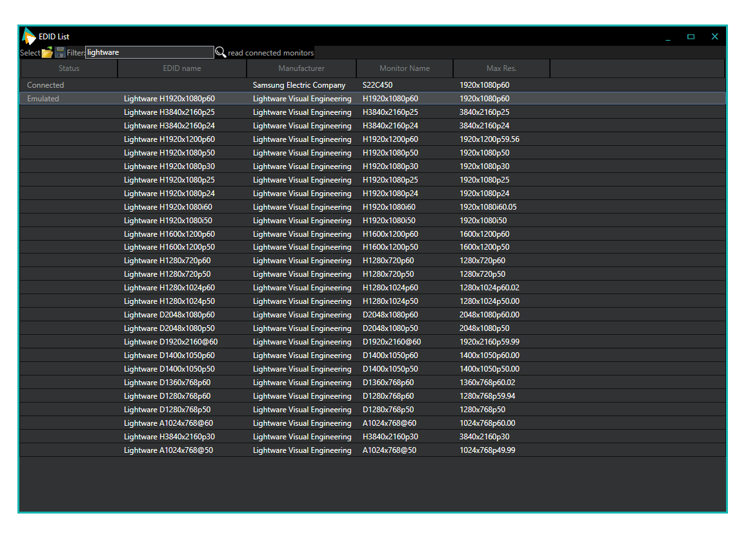The image size is (737, 560).
Task: Select EDID name "Lightware H3840x2160p25"
Action: tap(169, 112)
